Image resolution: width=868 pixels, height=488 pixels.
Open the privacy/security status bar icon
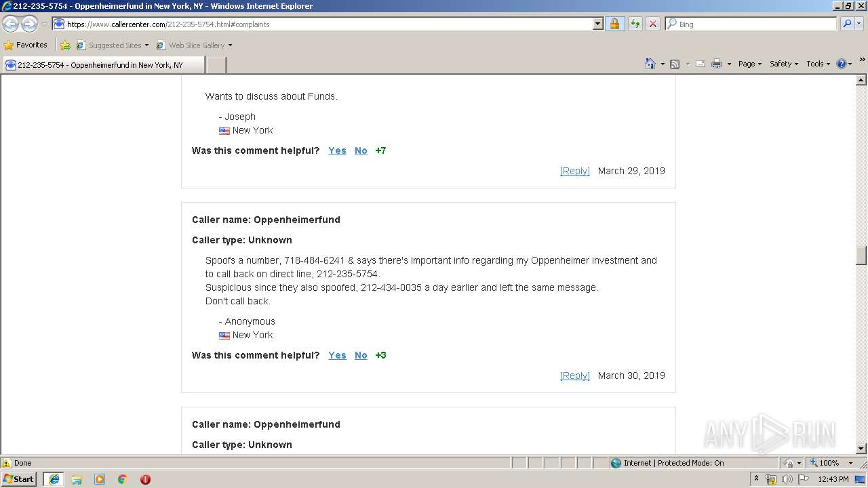click(791, 463)
